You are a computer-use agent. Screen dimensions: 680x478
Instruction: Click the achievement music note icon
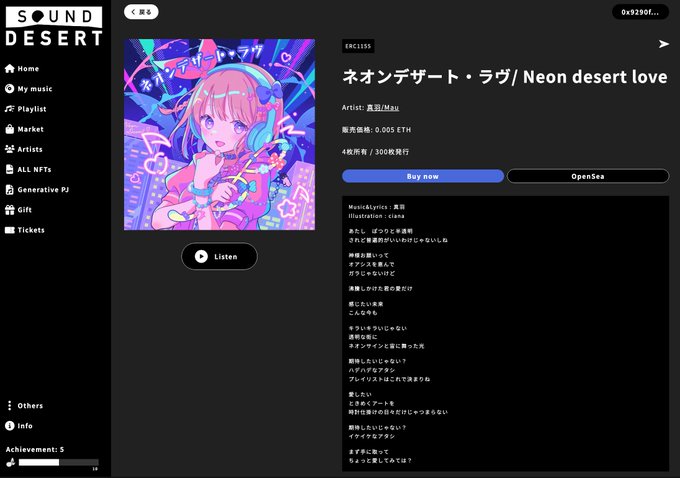pyautogui.click(x=10, y=462)
